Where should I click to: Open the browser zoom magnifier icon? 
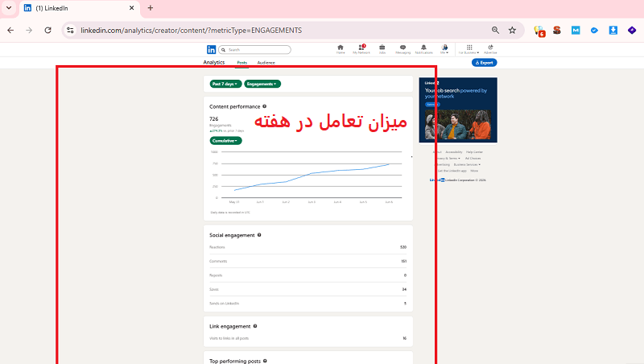point(495,31)
